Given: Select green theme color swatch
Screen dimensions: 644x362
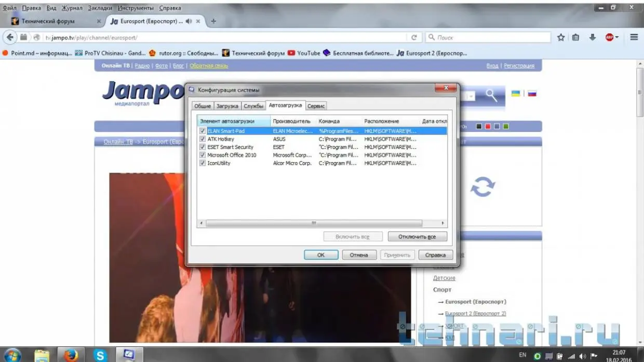Looking at the screenshot, I should tap(505, 126).
